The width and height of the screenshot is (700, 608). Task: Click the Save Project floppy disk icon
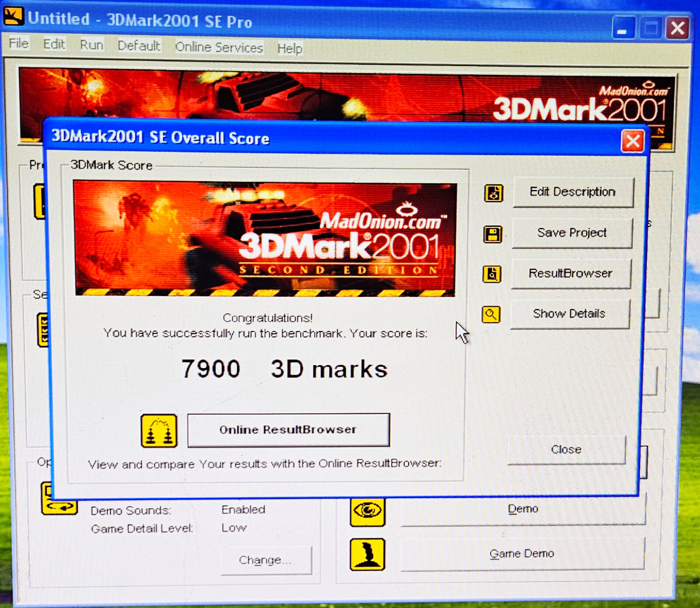pyautogui.click(x=493, y=234)
